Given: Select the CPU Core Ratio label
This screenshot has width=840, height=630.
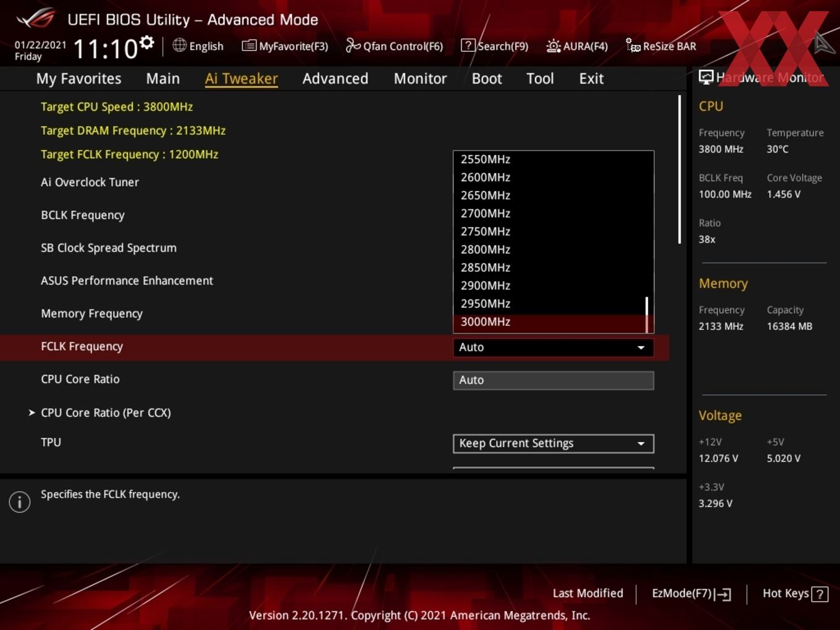Looking at the screenshot, I should (80, 379).
